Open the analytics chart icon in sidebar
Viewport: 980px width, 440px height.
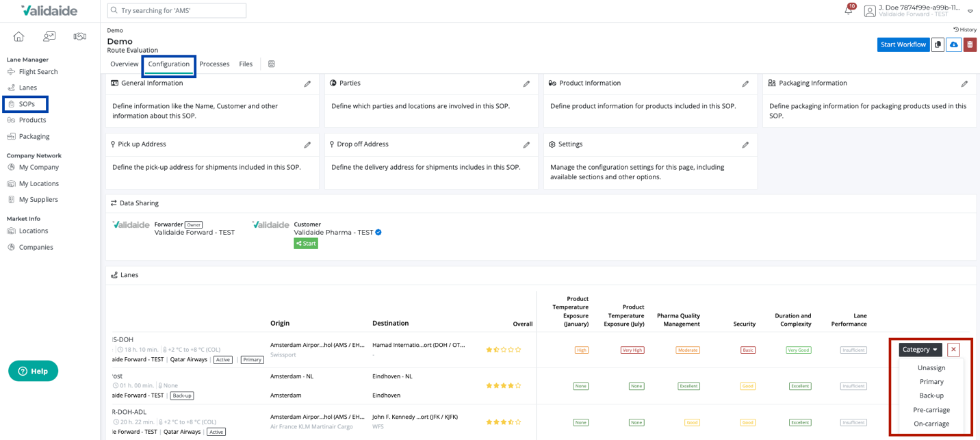coord(49,36)
